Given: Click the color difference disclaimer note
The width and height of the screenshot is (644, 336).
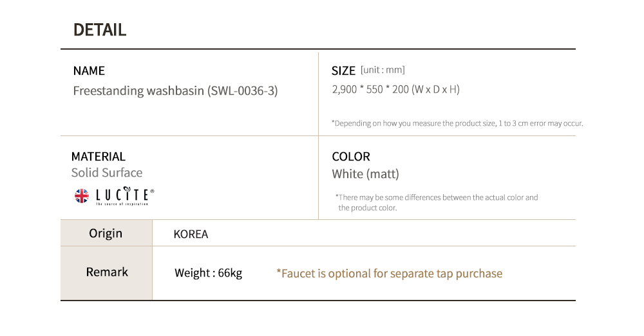Looking at the screenshot, I should (x=437, y=203).
